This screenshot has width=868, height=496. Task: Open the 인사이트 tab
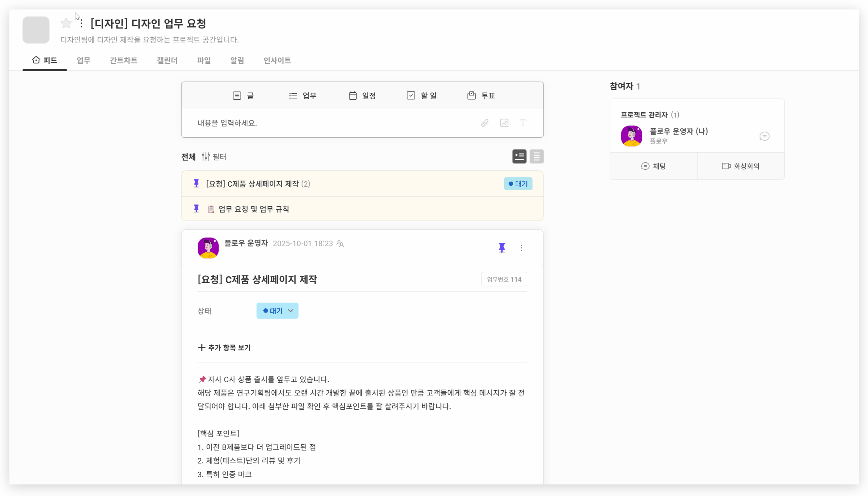(277, 60)
